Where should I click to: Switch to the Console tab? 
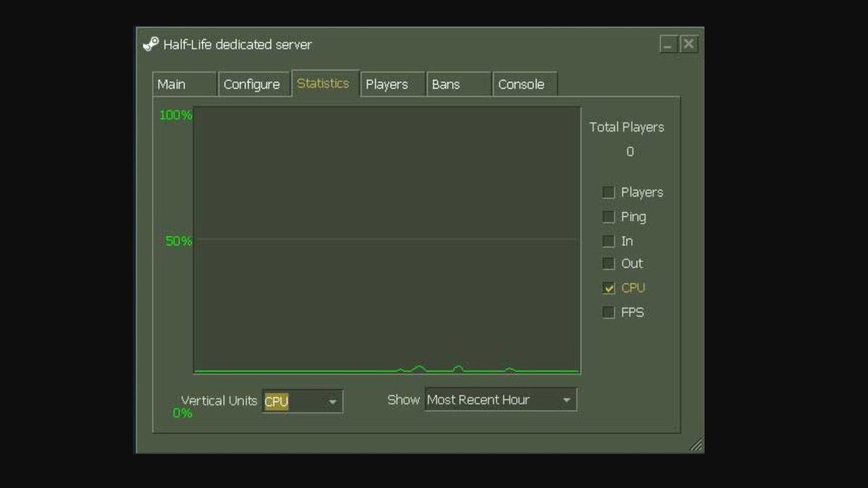click(521, 84)
